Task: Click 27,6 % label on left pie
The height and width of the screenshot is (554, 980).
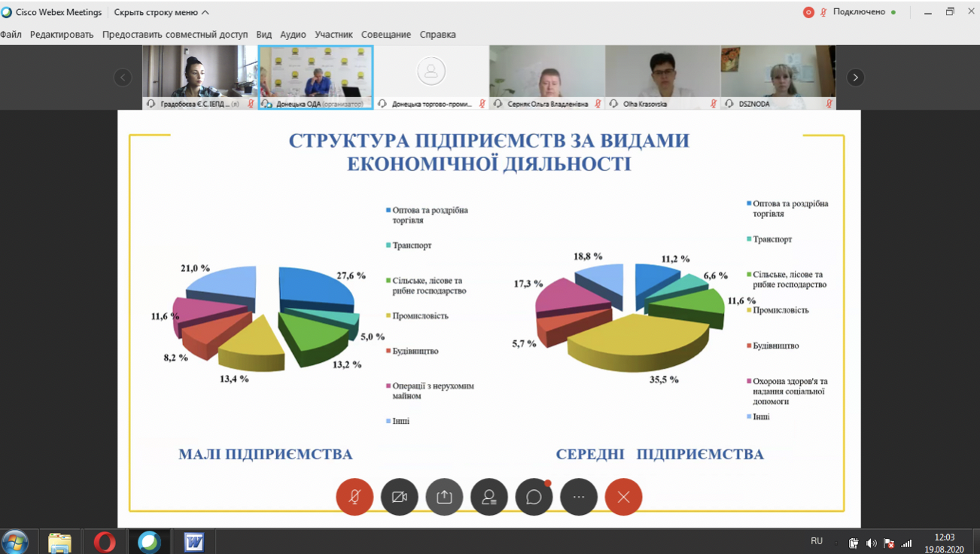Action: point(351,275)
